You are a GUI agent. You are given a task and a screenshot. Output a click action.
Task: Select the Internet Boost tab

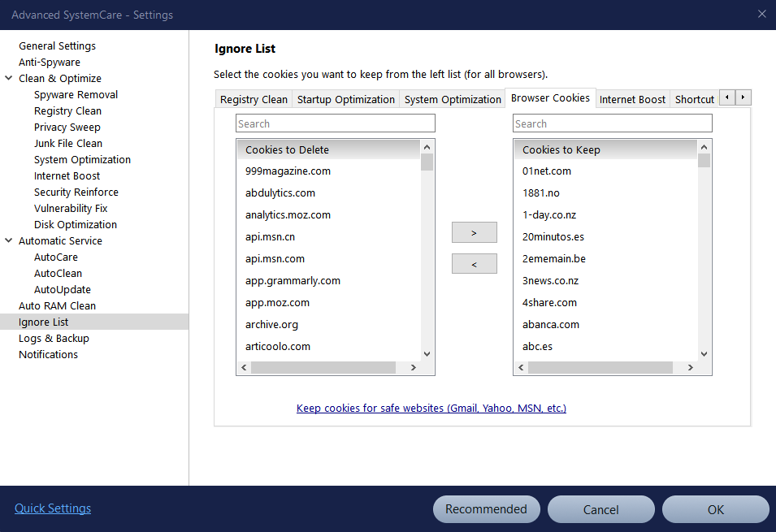pos(632,99)
